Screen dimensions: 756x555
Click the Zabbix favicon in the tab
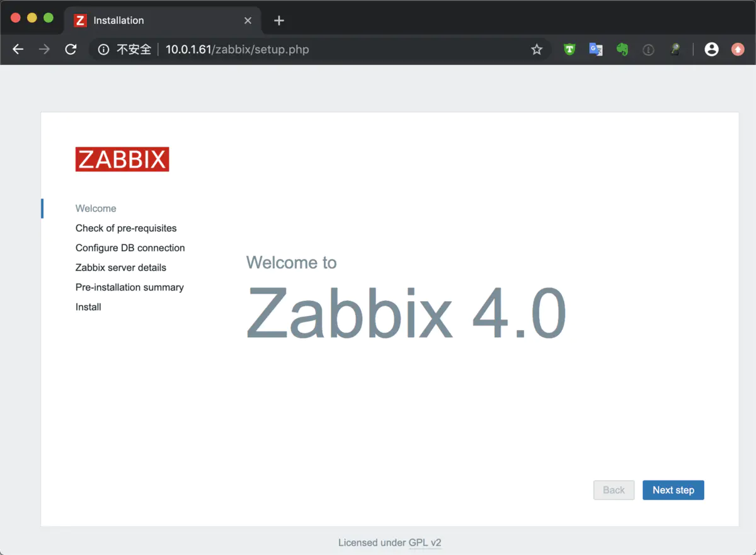pyautogui.click(x=80, y=20)
